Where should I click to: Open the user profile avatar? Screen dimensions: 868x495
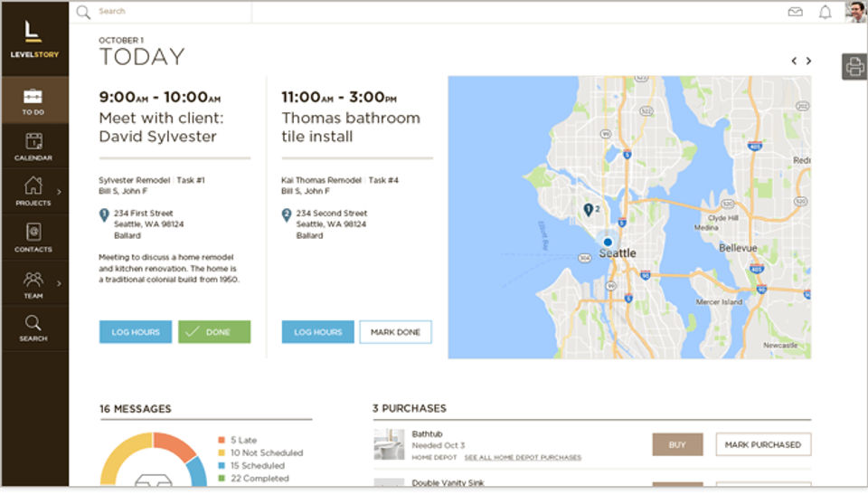coord(856,12)
